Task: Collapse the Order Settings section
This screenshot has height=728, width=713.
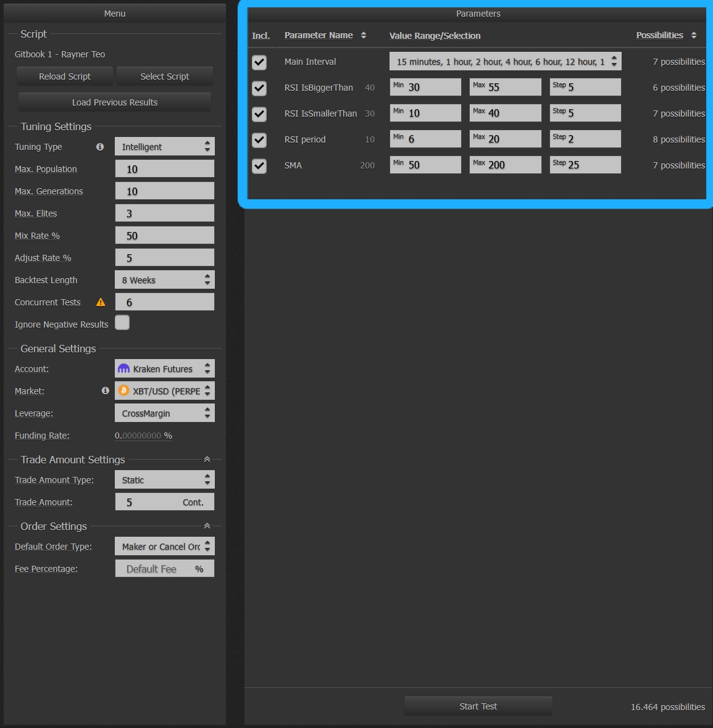Action: [207, 526]
